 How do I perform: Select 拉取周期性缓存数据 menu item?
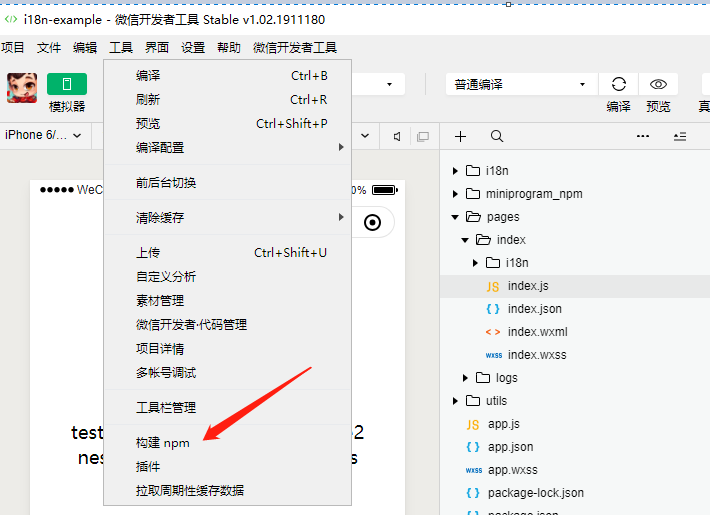pyautogui.click(x=227, y=491)
